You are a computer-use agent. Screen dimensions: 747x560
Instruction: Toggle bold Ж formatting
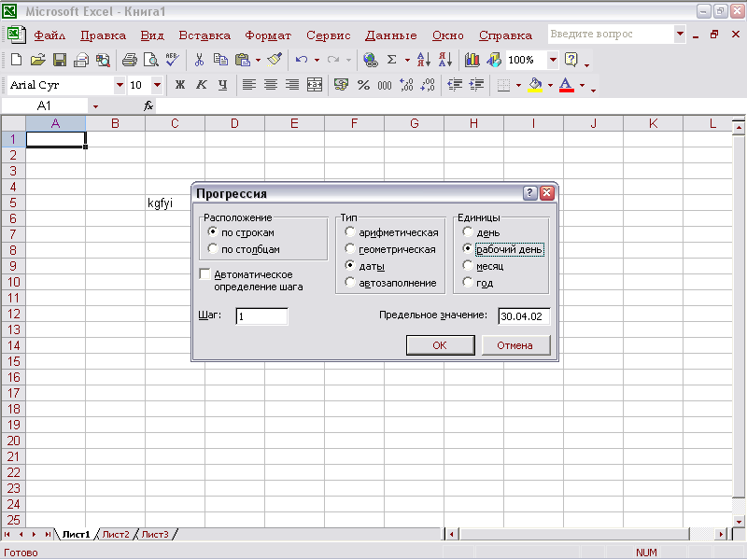(179, 85)
